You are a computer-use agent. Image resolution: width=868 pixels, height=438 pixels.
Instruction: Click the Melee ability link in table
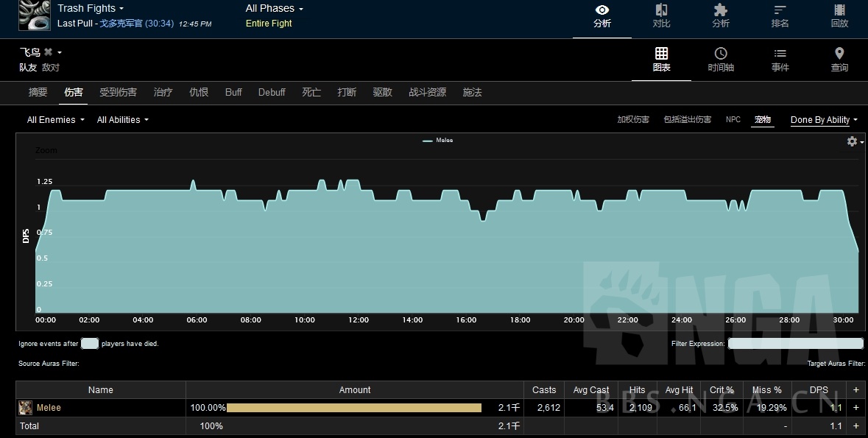click(x=49, y=408)
